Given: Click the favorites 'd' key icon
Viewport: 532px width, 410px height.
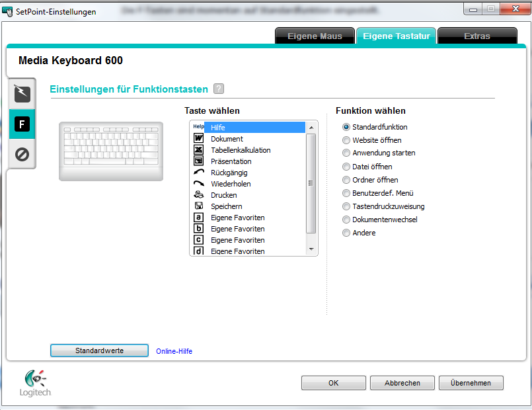Looking at the screenshot, I should coord(198,251).
